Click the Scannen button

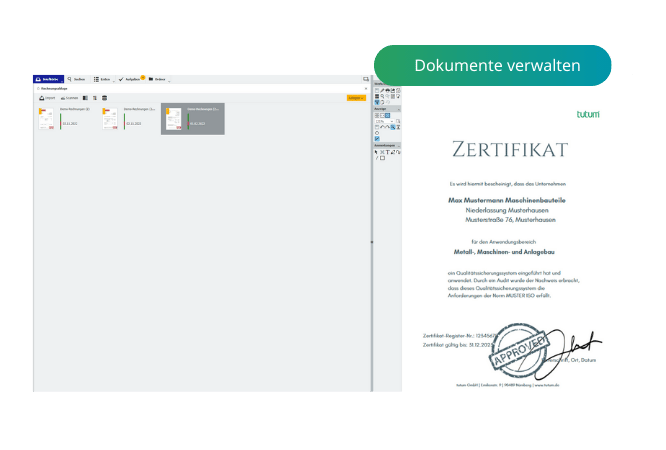[x=69, y=98]
